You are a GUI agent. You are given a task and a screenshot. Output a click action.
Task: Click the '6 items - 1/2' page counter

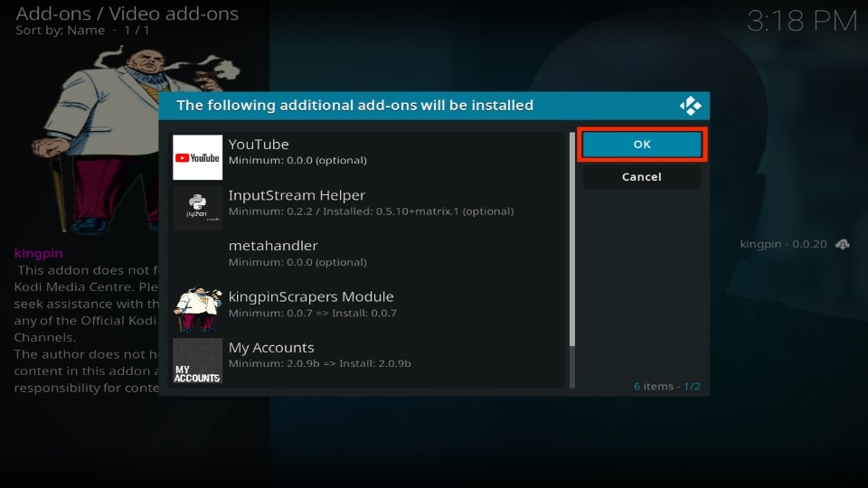click(667, 386)
